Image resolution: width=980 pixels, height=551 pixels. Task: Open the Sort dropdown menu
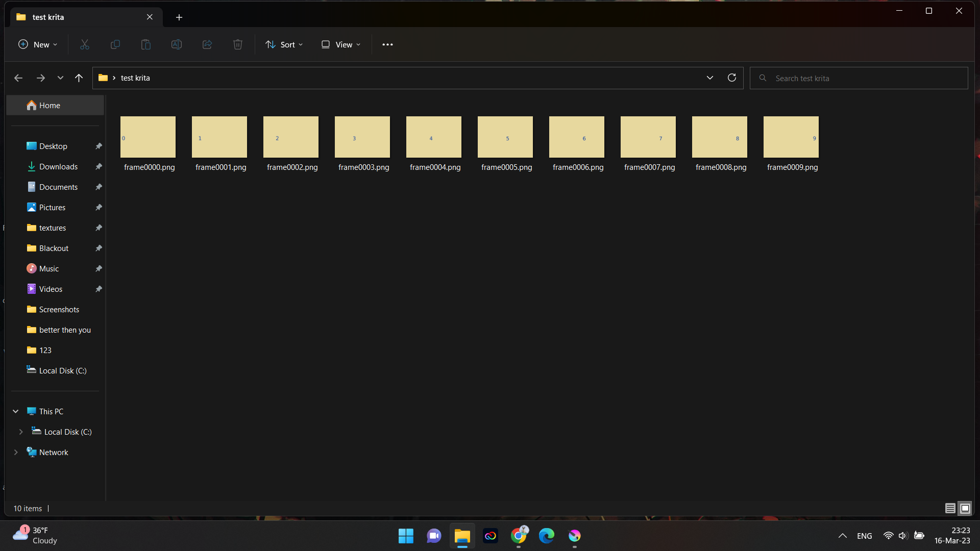pyautogui.click(x=284, y=44)
